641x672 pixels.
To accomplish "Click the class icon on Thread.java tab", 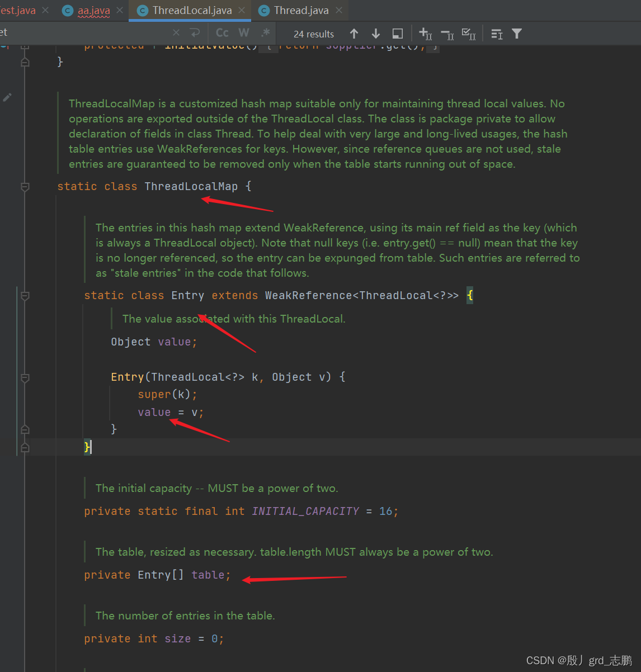I will tap(263, 11).
